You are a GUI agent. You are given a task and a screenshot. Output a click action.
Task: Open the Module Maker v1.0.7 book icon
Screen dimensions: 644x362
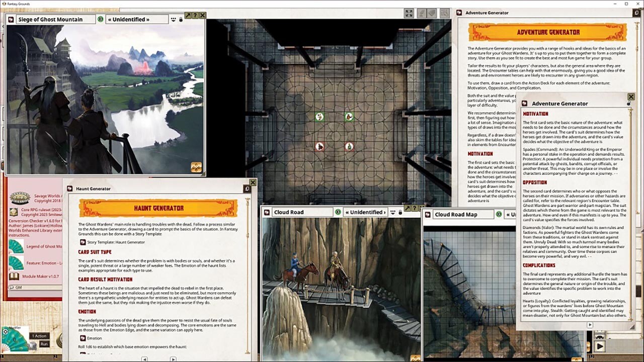click(x=13, y=276)
